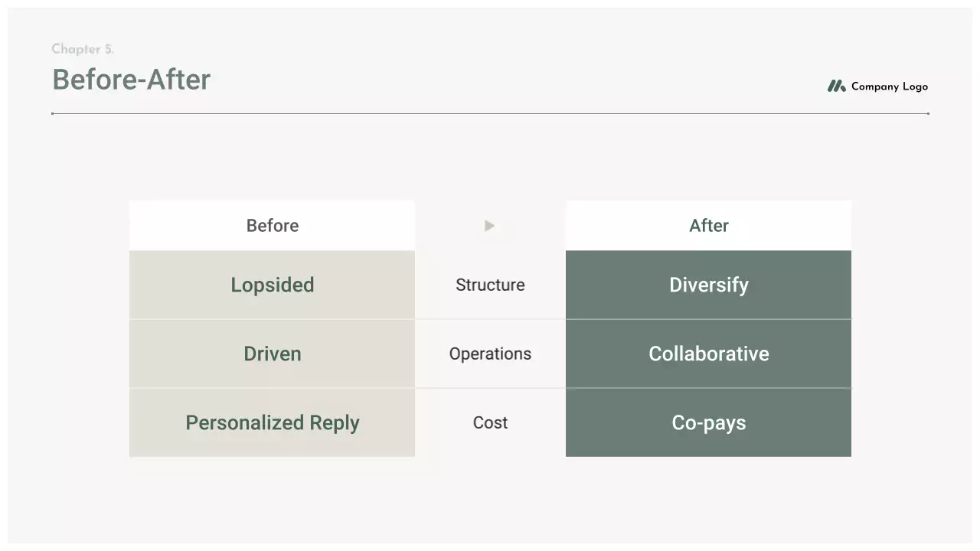Click the Collaborative cell
This screenshot has width=980, height=551.
[708, 354]
